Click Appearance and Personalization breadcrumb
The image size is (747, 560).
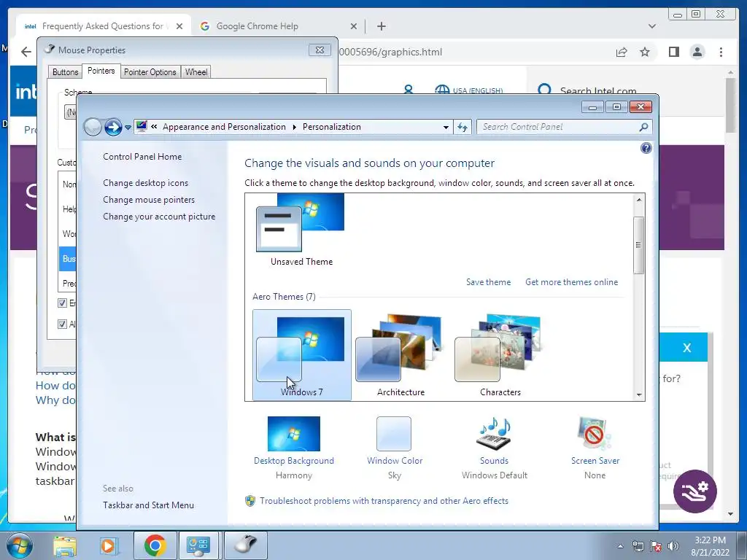225,127
